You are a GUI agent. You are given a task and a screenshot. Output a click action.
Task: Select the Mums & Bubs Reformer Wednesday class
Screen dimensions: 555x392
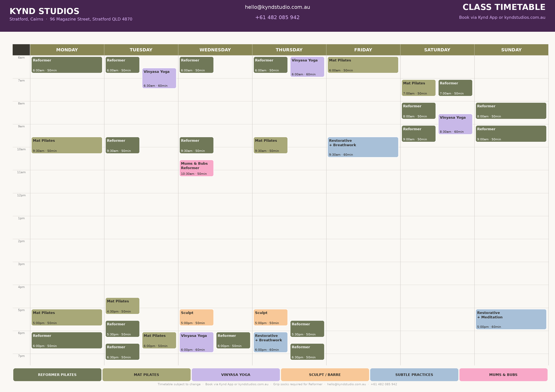(x=196, y=168)
